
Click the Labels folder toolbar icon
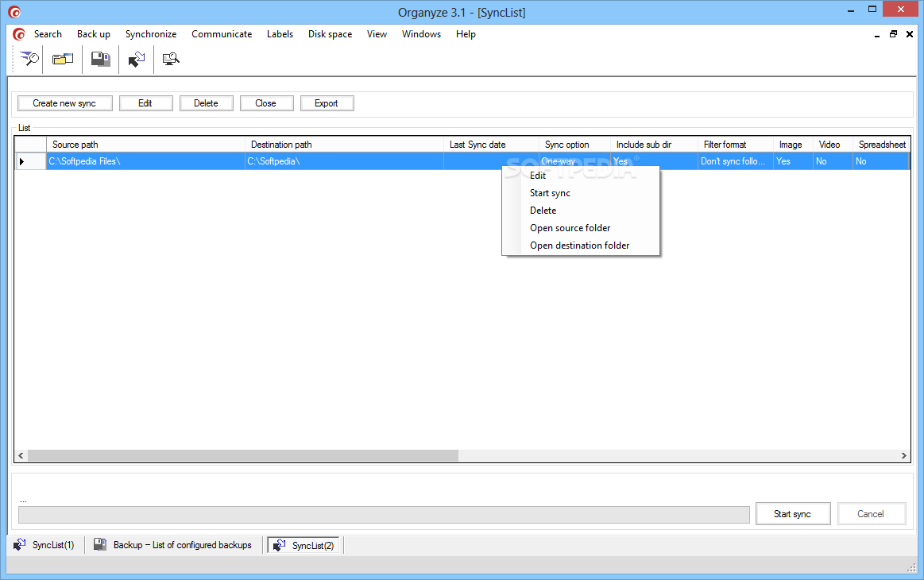(x=63, y=59)
